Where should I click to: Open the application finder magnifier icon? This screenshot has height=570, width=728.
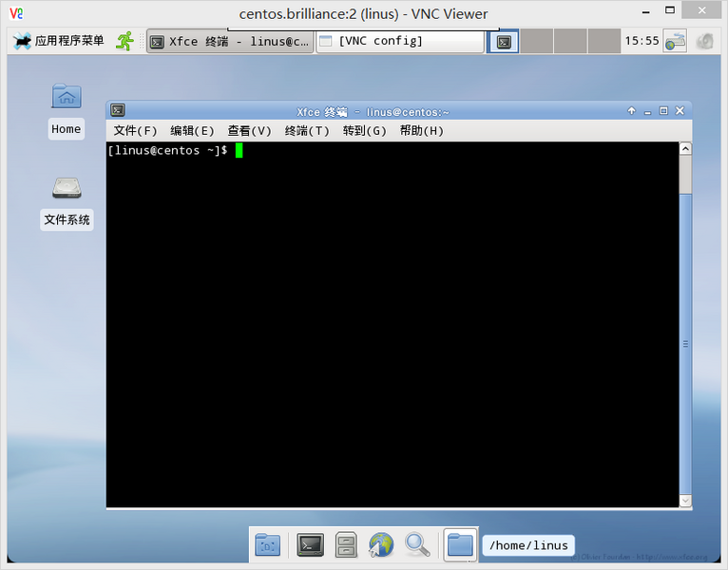click(416, 544)
